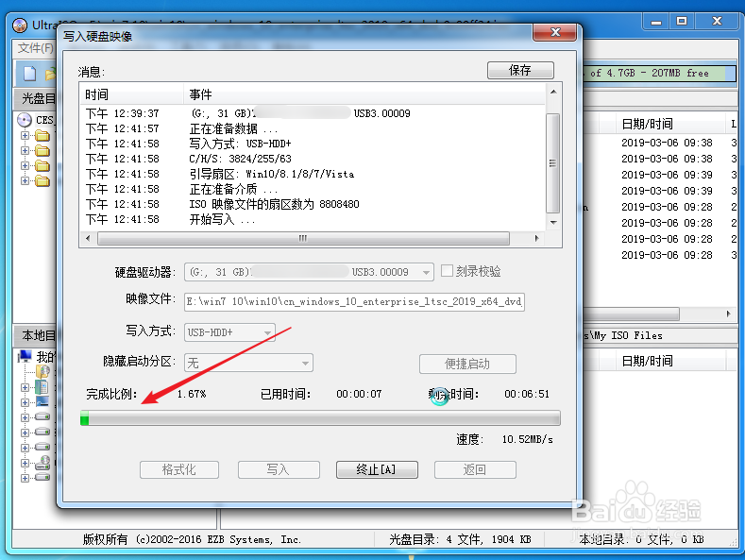Click the write progress bar
745x560 pixels.
click(320, 418)
